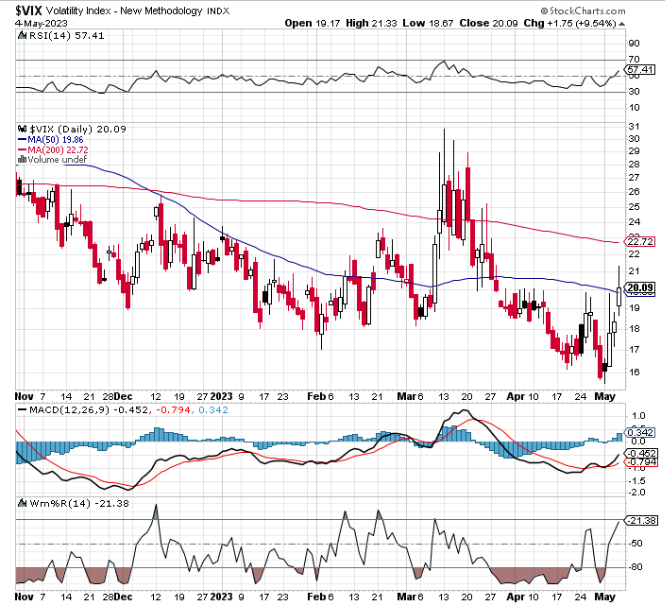Click the 22.72 price tag on the right axis

[640, 242]
